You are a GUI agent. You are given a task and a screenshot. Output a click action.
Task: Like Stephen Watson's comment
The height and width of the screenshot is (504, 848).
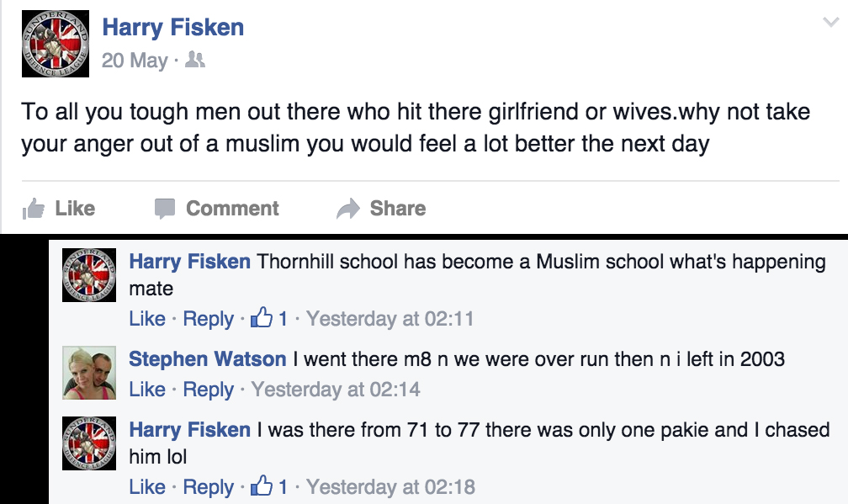pyautogui.click(x=146, y=390)
